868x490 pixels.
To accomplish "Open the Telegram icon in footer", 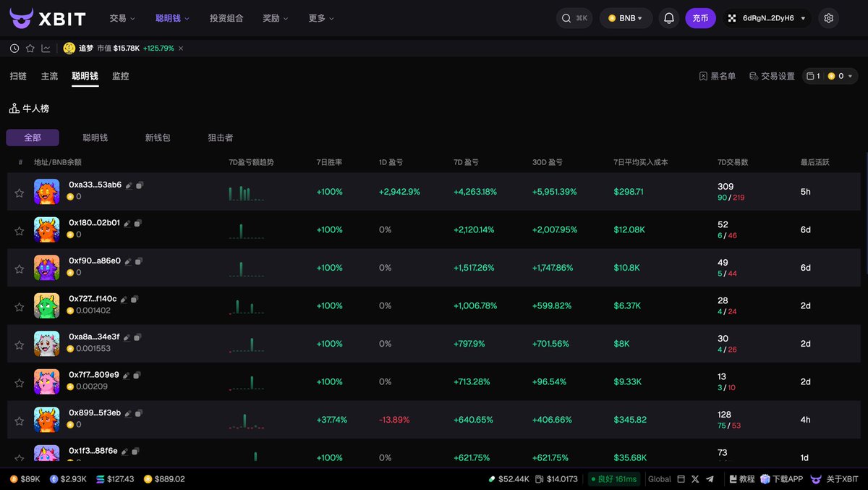I will pyautogui.click(x=710, y=479).
